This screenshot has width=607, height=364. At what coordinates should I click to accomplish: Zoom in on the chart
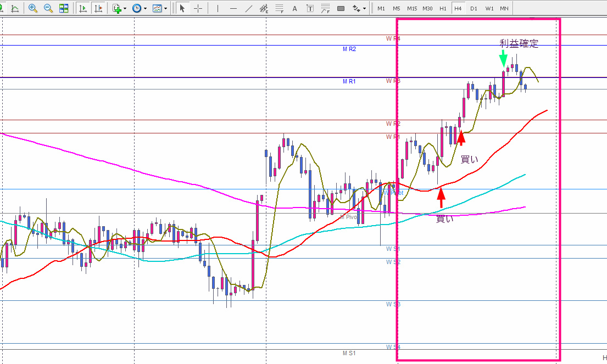click(x=33, y=8)
